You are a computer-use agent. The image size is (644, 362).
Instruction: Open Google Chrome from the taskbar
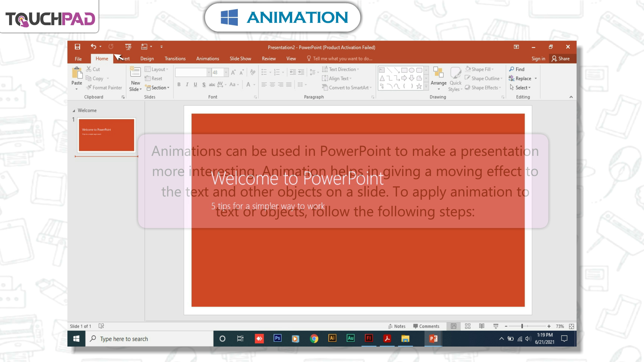(x=314, y=338)
